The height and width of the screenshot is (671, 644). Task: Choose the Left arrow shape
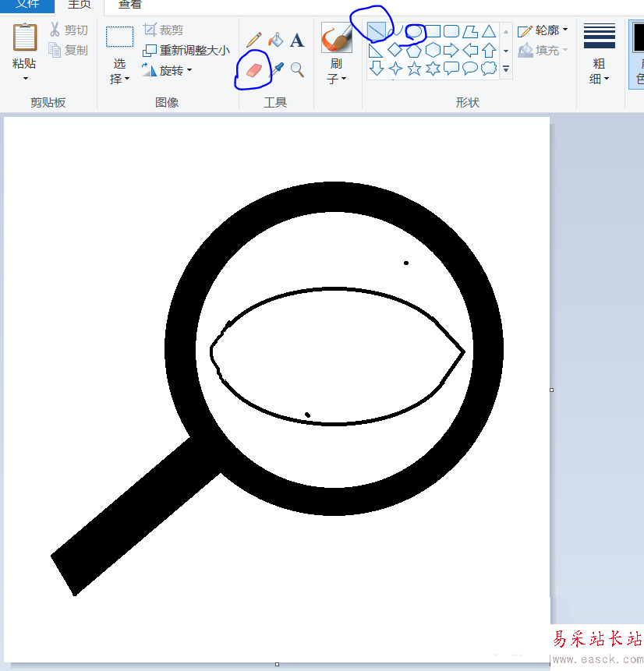470,50
